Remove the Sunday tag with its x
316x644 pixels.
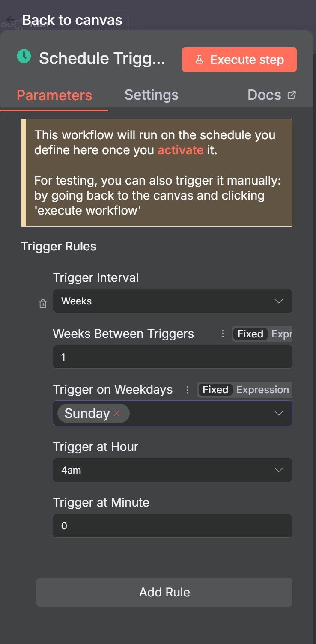[x=116, y=414]
